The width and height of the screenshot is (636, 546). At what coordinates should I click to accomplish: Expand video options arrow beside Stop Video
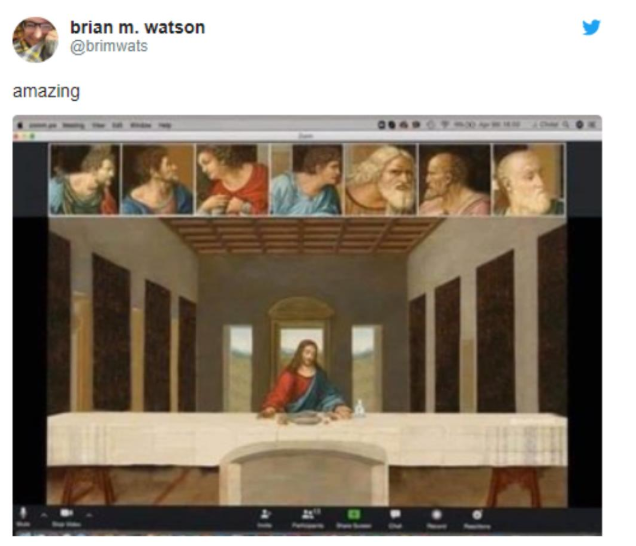point(90,515)
